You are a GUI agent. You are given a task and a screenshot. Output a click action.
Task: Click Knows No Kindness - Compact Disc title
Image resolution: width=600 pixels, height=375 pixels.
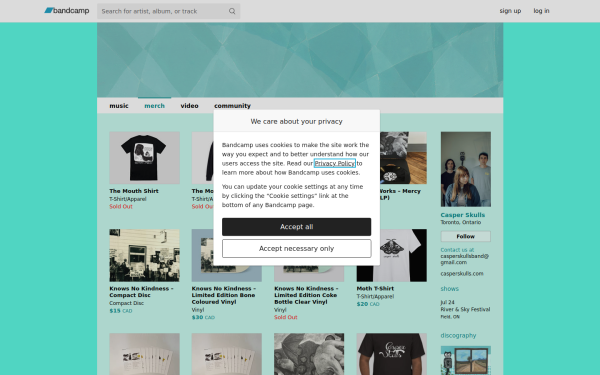click(141, 292)
